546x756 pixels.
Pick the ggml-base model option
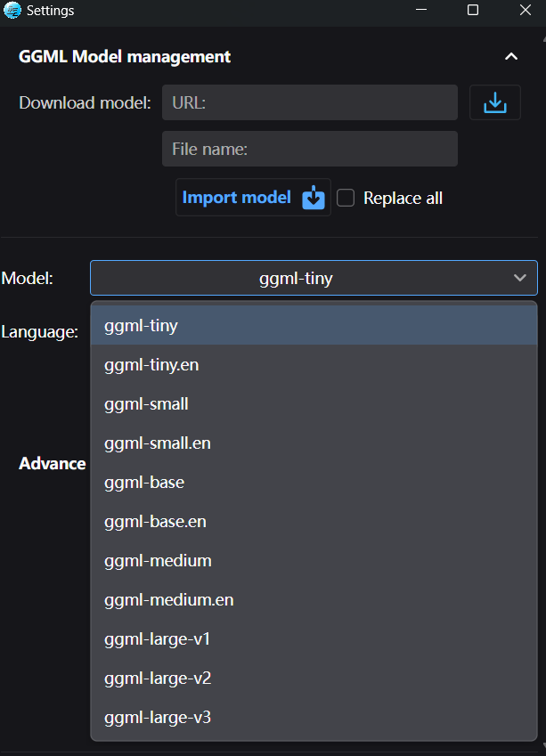(x=314, y=482)
